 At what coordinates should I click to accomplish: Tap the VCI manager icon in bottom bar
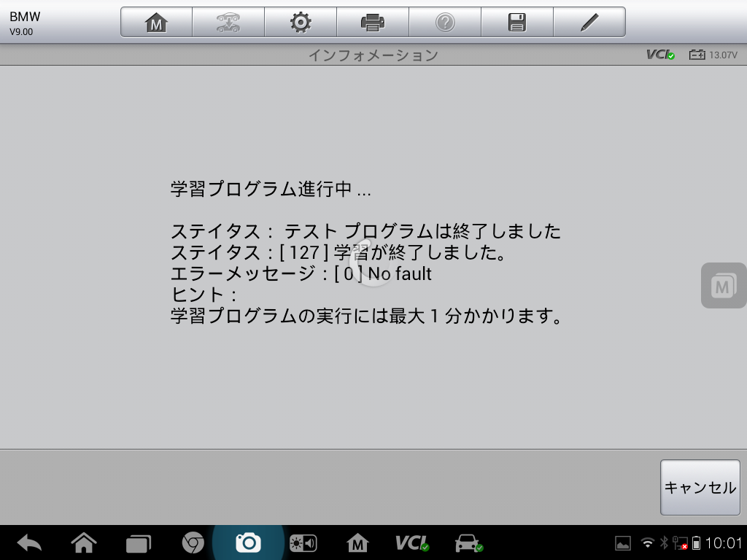pyautogui.click(x=412, y=542)
